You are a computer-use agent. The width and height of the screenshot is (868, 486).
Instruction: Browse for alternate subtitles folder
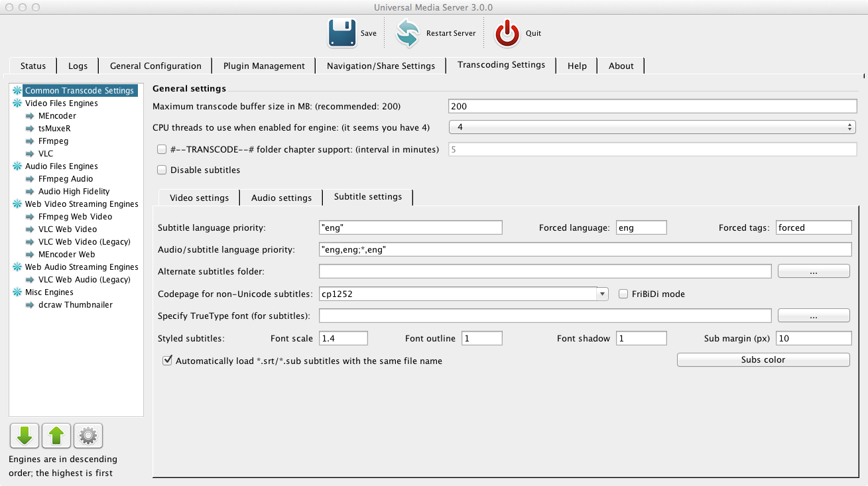tap(814, 271)
